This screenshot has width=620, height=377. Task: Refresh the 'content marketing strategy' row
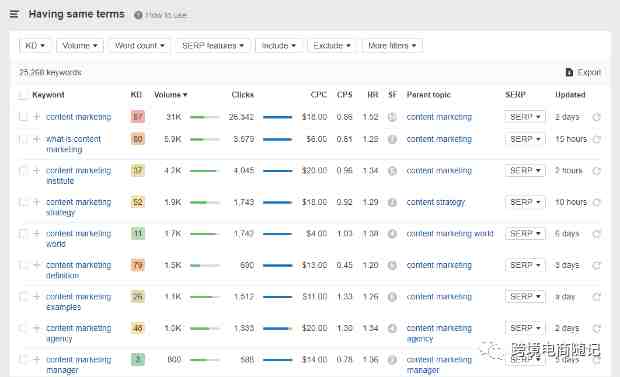pos(596,203)
